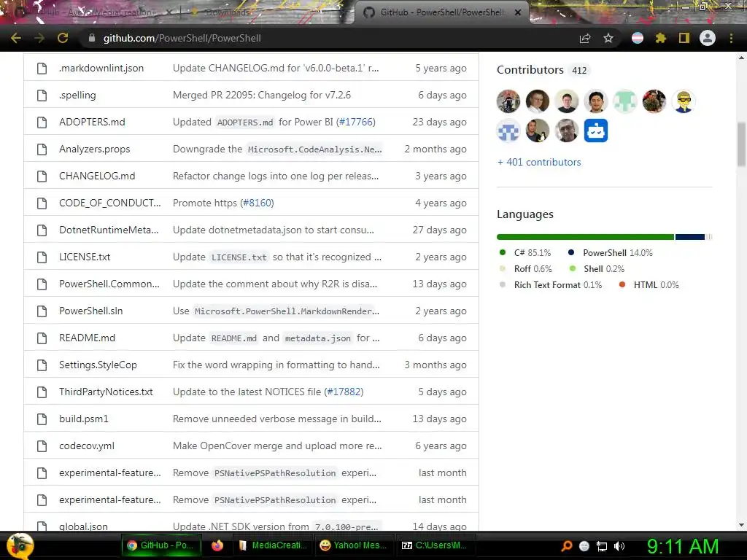Click file icon beside build.psm1
The height and width of the screenshot is (560, 747).
coord(42,419)
